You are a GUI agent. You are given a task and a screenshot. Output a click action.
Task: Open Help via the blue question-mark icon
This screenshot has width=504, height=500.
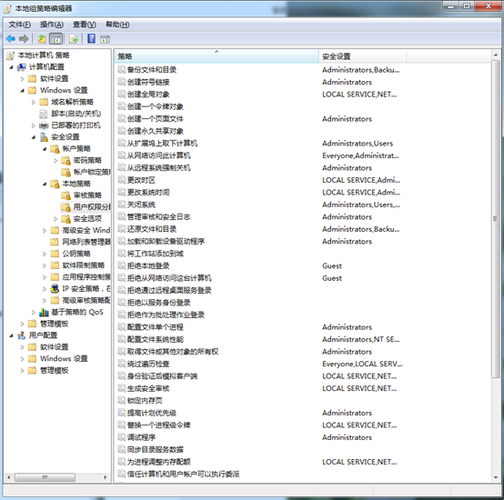(x=91, y=39)
